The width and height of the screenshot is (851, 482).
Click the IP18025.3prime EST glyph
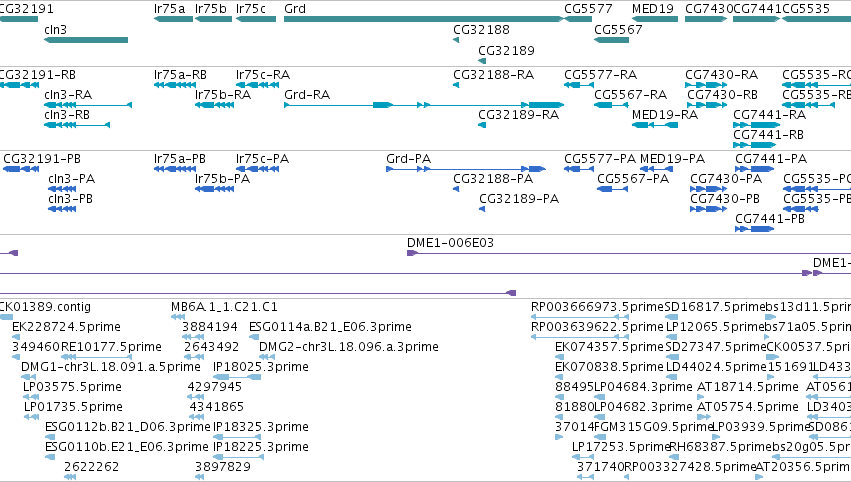pos(237,377)
